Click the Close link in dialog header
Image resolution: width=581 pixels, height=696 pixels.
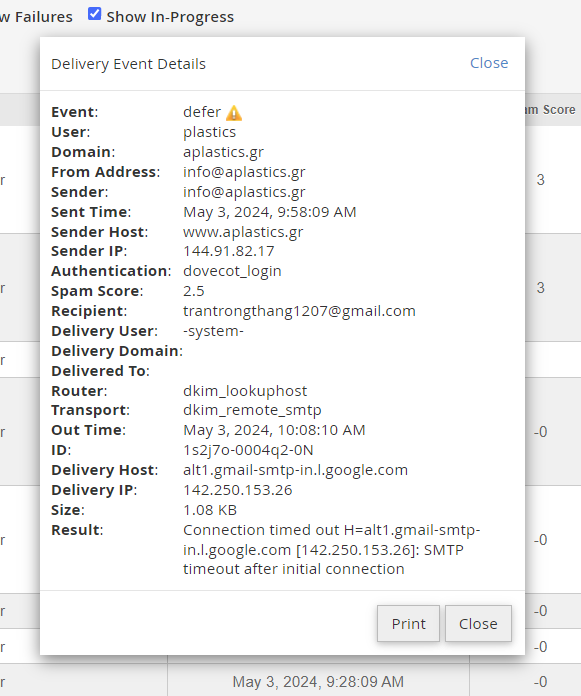tap(489, 63)
